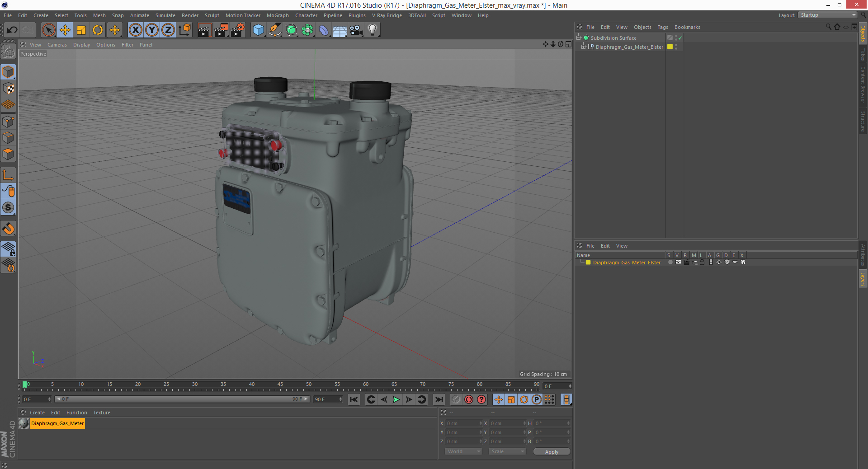Open the World coordinate system dropdown
The width and height of the screenshot is (868, 469).
[x=463, y=451]
